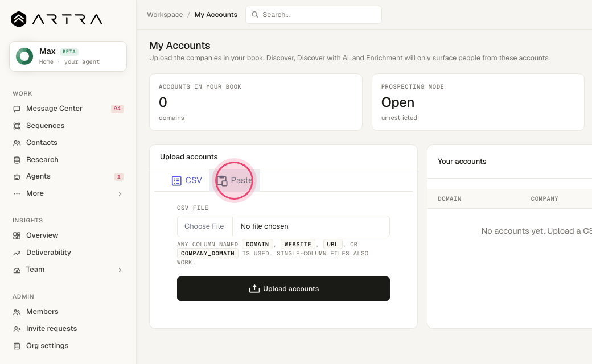
Task: Click the URL code tag
Action: [332, 245]
